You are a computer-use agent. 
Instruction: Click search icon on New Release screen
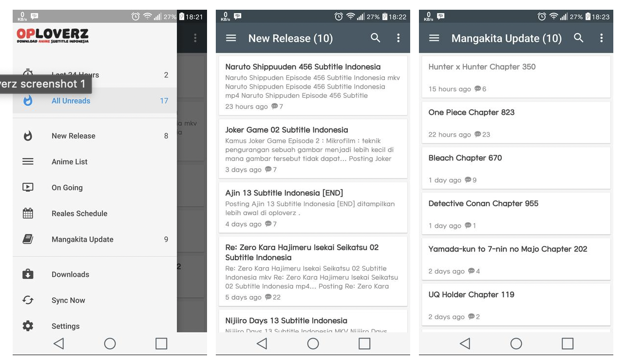(x=376, y=38)
